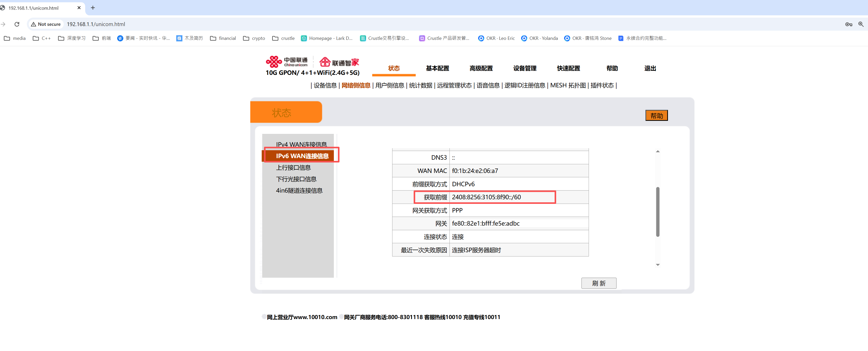Click the zoom magnifier icon in address bar
The image size is (868, 351).
[861, 24]
